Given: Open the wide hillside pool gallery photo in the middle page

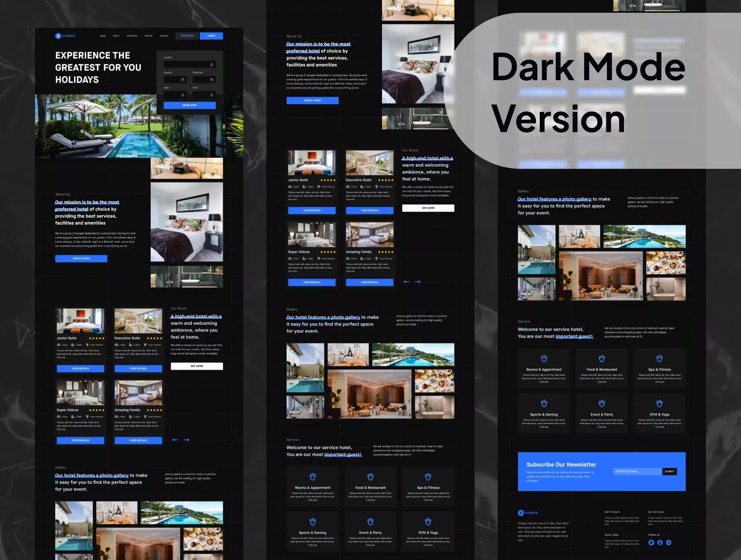Looking at the screenshot, I should [x=413, y=355].
